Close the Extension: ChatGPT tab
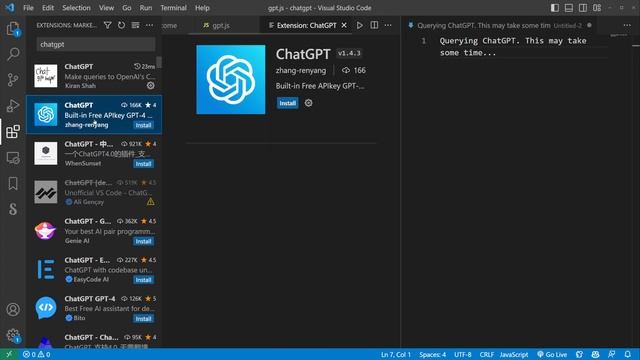Viewport: 640px width, 360px height. pyautogui.click(x=344, y=25)
